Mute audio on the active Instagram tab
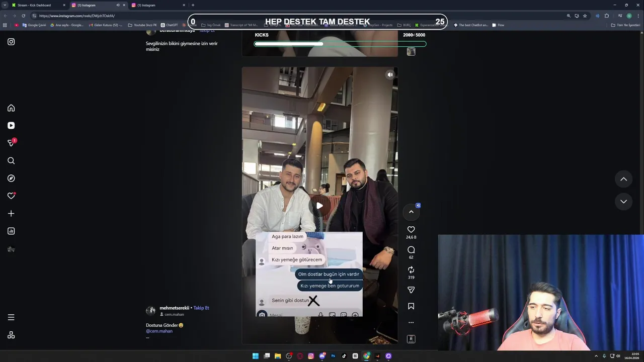 [x=118, y=5]
